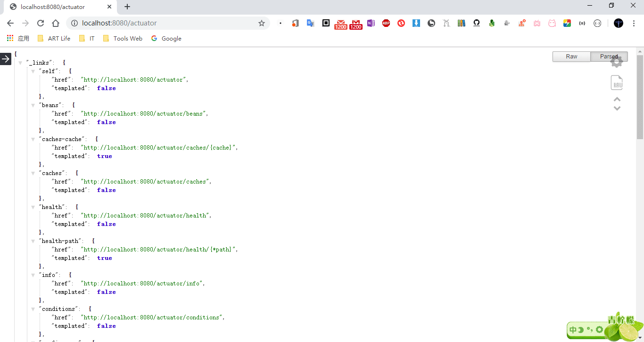
Task: Click the expand-all down chevron
Action: (x=617, y=108)
